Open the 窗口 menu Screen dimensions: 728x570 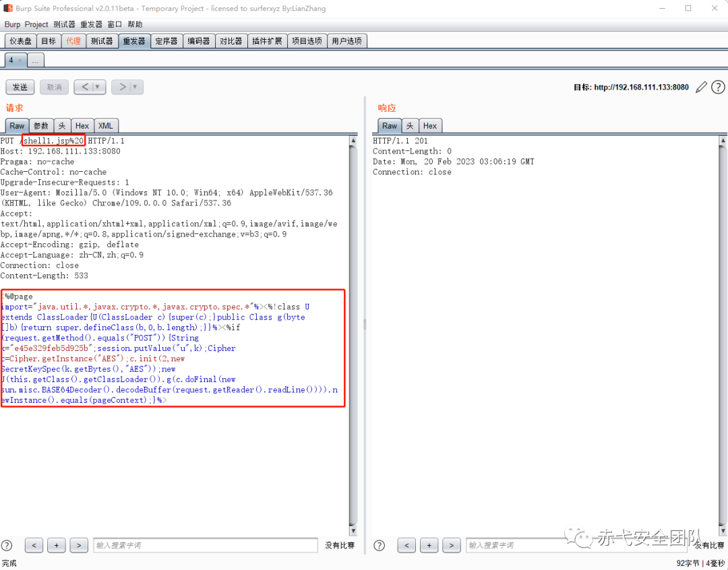click(114, 24)
